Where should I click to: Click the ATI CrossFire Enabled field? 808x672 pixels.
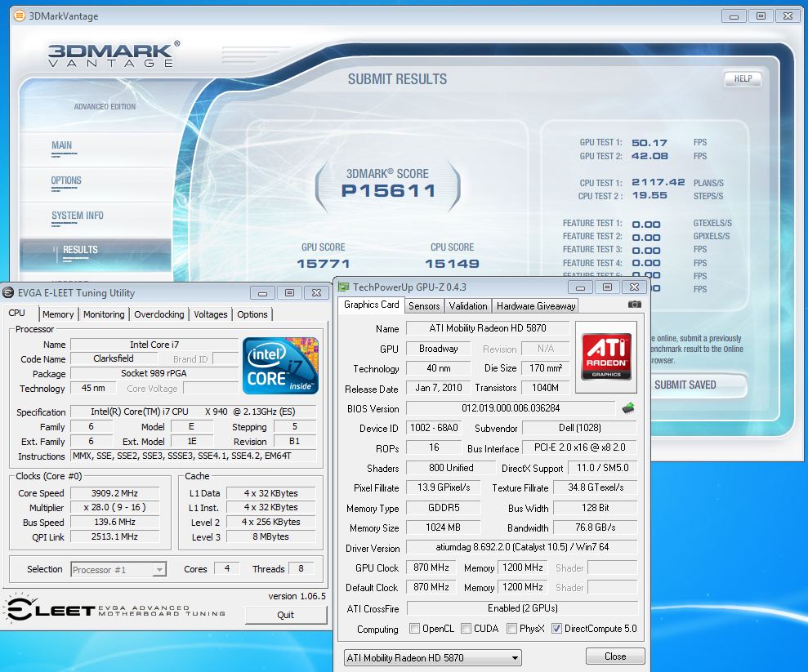point(522,608)
